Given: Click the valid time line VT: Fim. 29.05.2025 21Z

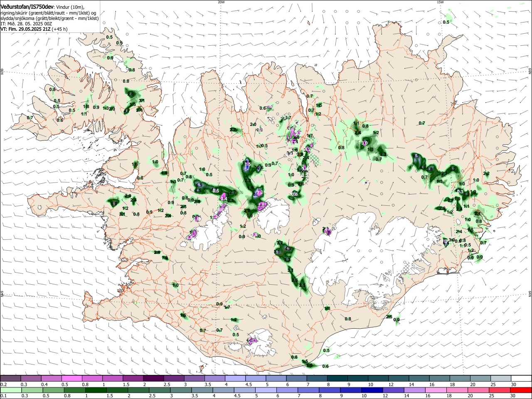Looking at the screenshot, I should (x=34, y=29).
